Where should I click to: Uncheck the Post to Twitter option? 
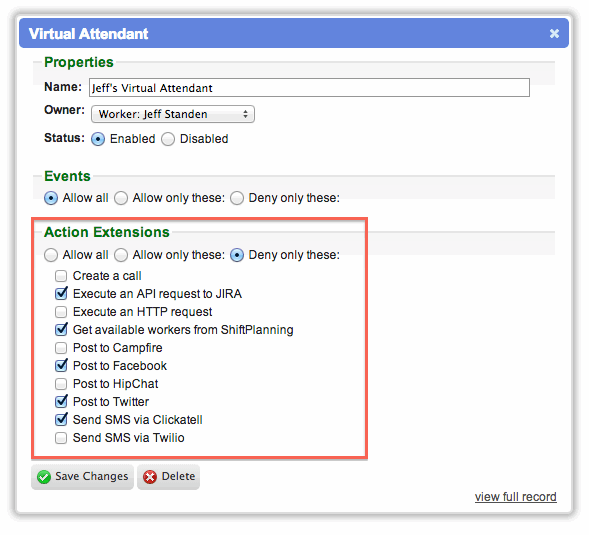61,402
